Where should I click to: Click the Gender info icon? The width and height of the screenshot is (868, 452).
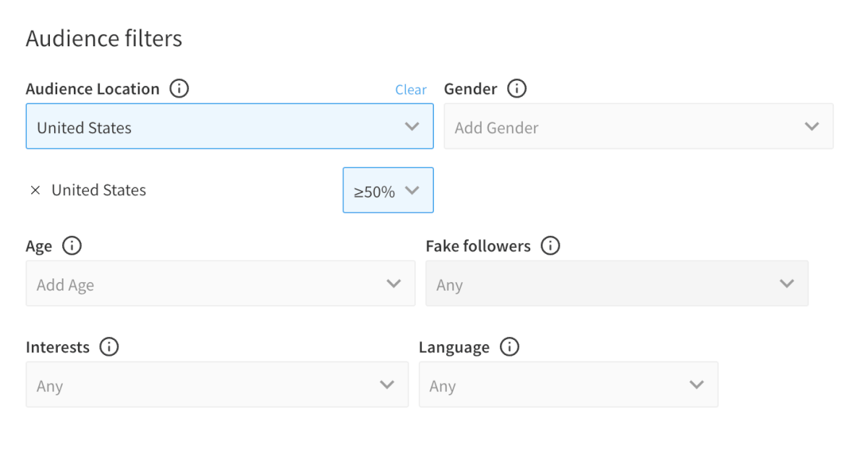point(516,89)
